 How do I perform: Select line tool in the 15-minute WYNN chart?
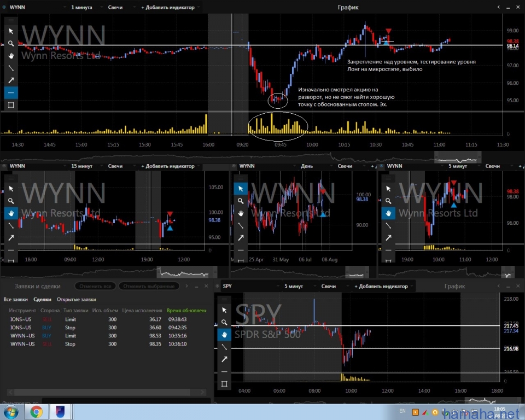[x=11, y=225]
